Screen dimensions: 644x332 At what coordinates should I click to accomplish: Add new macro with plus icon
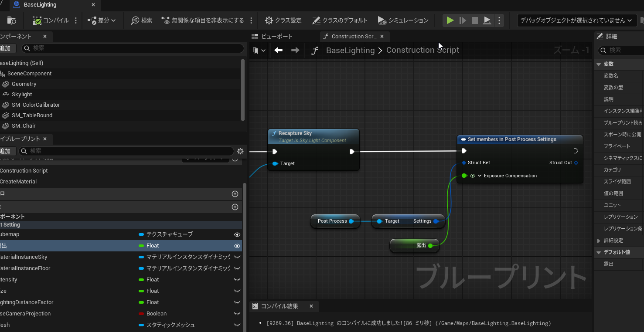[x=235, y=194]
